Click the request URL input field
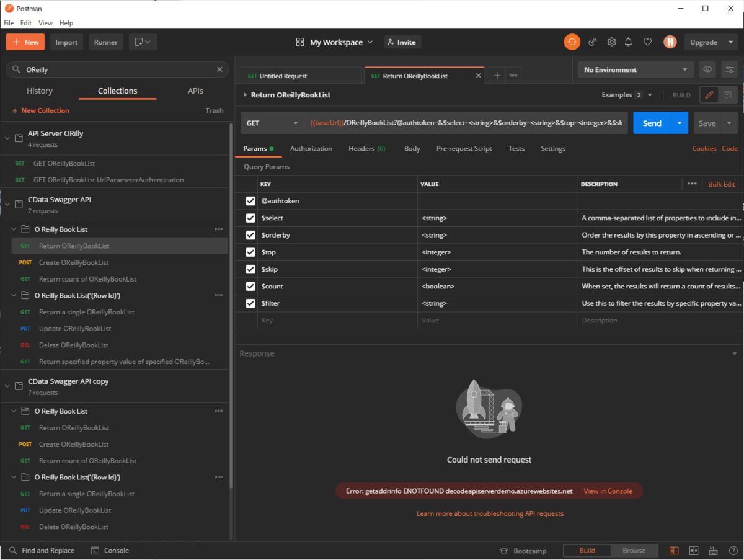The height and width of the screenshot is (560, 744). coord(466,123)
